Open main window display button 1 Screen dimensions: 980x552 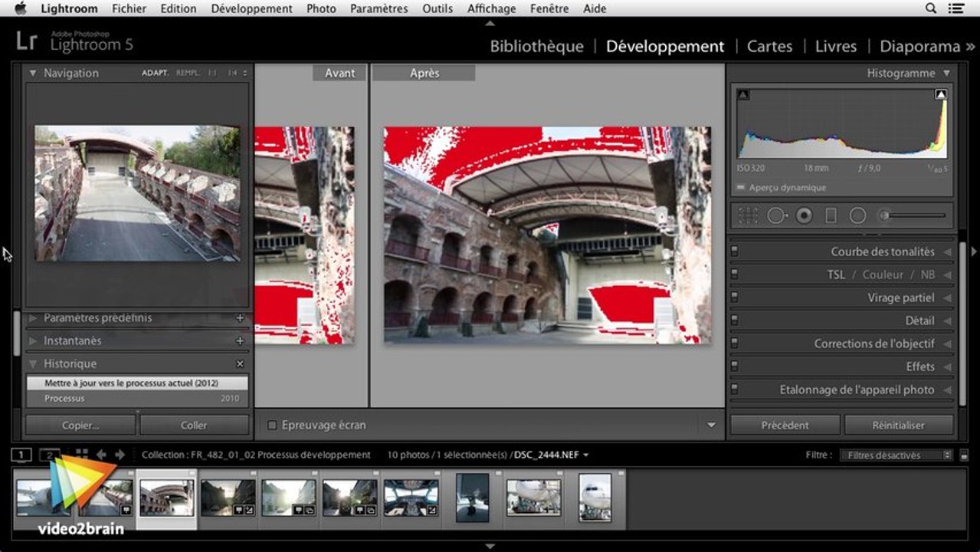[x=21, y=455]
